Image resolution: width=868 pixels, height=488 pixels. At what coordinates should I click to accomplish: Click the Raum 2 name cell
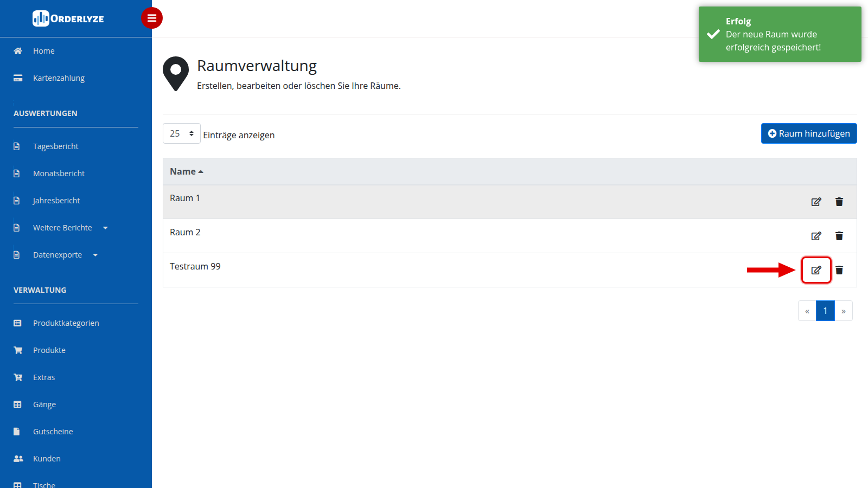point(185,233)
